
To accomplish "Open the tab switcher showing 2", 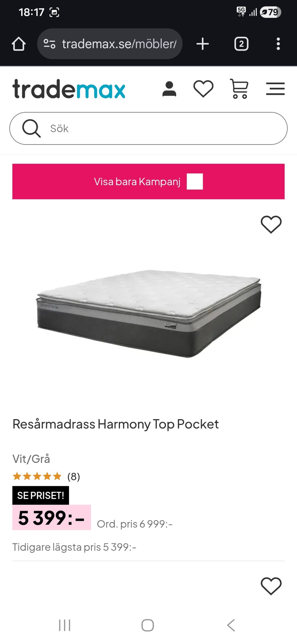I will pyautogui.click(x=241, y=44).
